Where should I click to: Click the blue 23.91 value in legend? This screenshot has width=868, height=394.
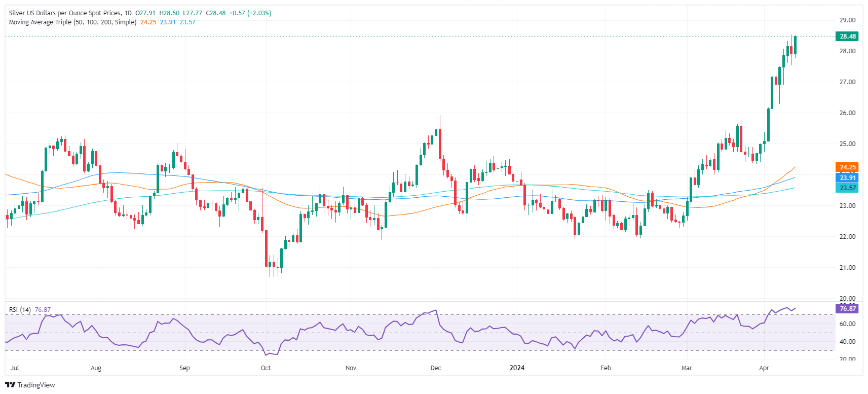[168, 22]
